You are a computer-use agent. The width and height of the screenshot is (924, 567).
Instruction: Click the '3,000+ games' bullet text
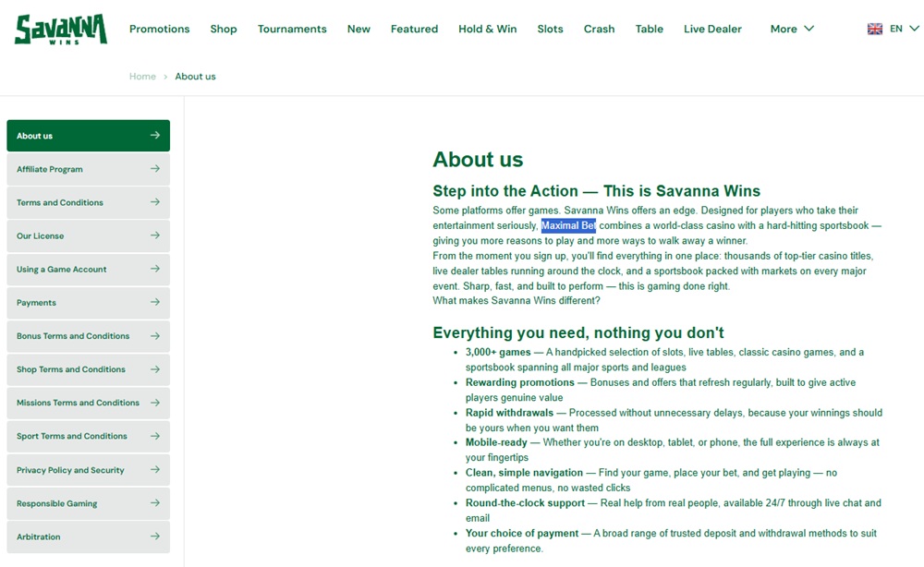(498, 352)
